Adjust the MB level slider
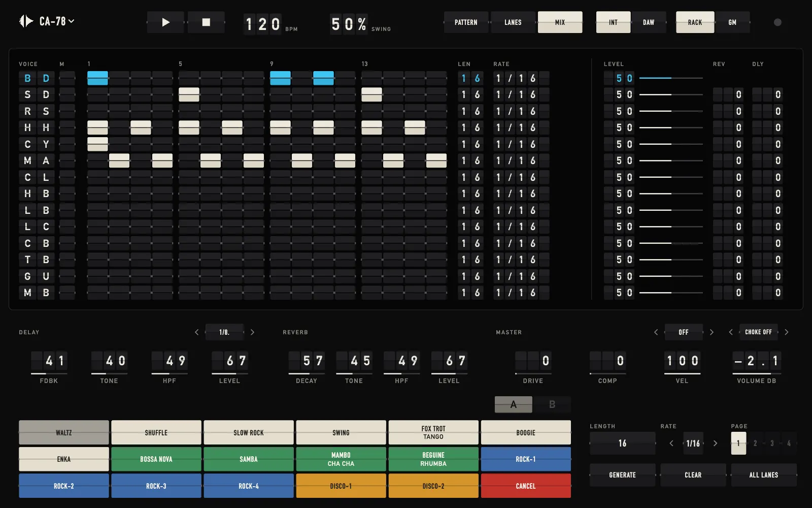Screen dimensions: 812x508 (x=671, y=293)
